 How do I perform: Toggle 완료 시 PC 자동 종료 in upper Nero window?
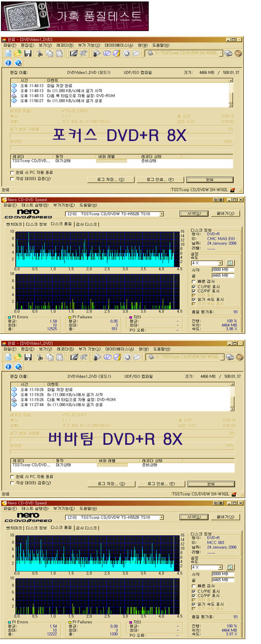(x=12, y=173)
